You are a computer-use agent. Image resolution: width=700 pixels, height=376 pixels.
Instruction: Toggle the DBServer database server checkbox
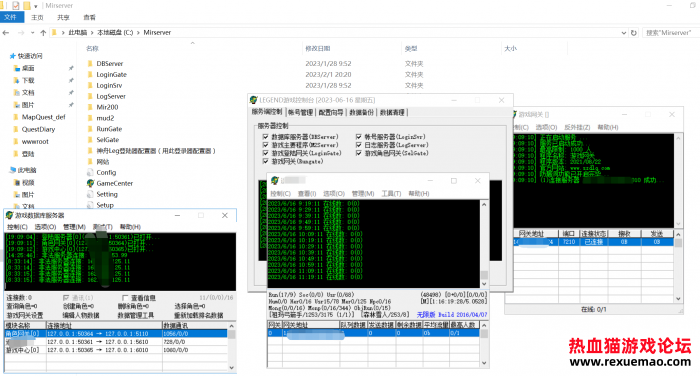266,137
